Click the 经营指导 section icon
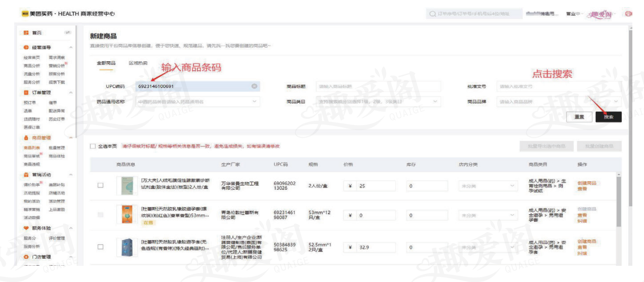Screen dimensions: 644x282 tap(26, 48)
